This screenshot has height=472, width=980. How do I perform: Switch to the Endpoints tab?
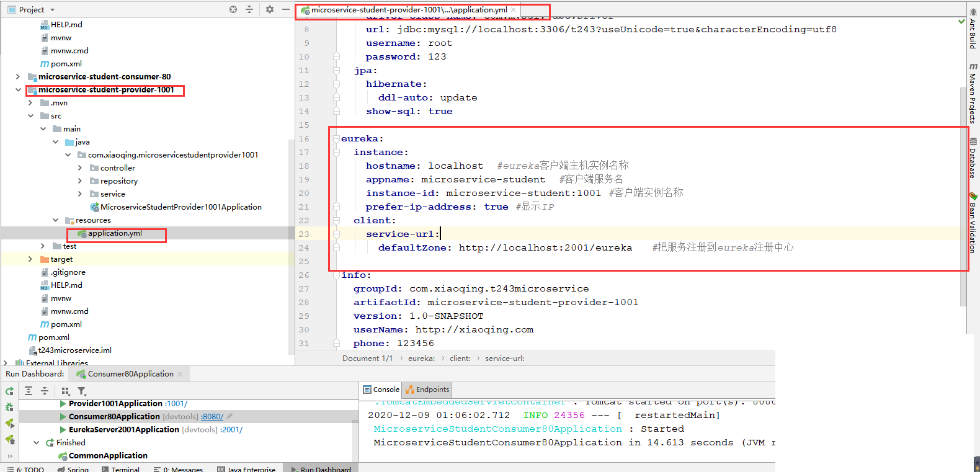427,390
